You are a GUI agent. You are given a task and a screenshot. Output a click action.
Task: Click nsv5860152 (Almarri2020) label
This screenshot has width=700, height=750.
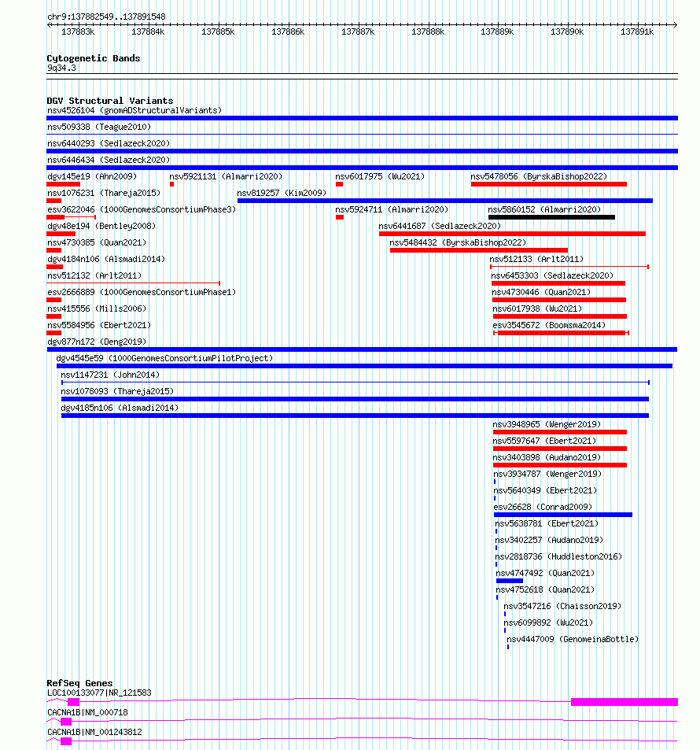click(544, 209)
